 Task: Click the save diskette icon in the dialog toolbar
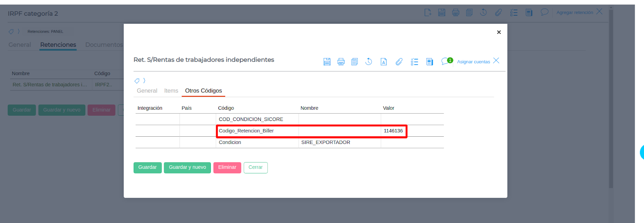coord(327,62)
